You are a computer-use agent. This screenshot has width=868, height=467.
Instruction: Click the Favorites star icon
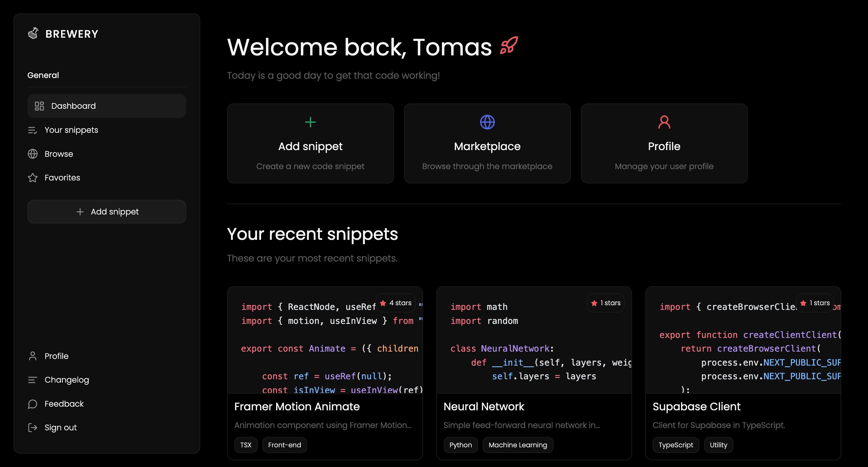[32, 178]
